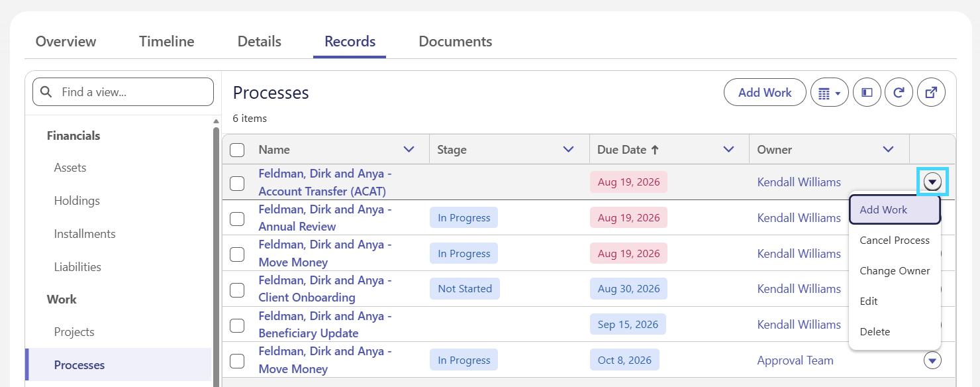Open the Due Date column menu chevron
The image size is (980, 387).
(729, 150)
